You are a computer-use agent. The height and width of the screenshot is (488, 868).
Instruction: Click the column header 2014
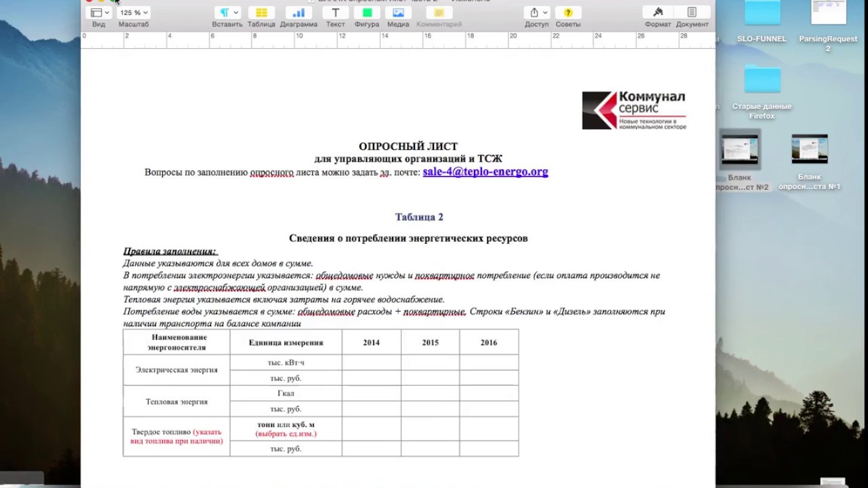[371, 342]
